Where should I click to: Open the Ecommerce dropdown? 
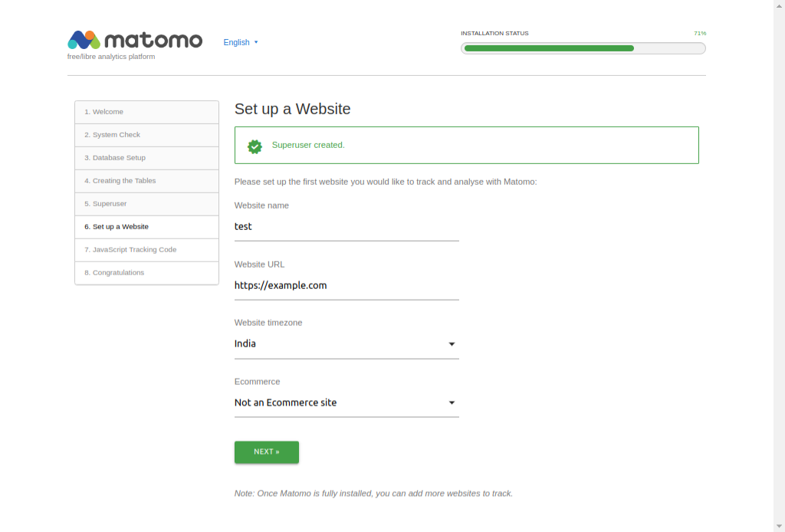coord(347,403)
